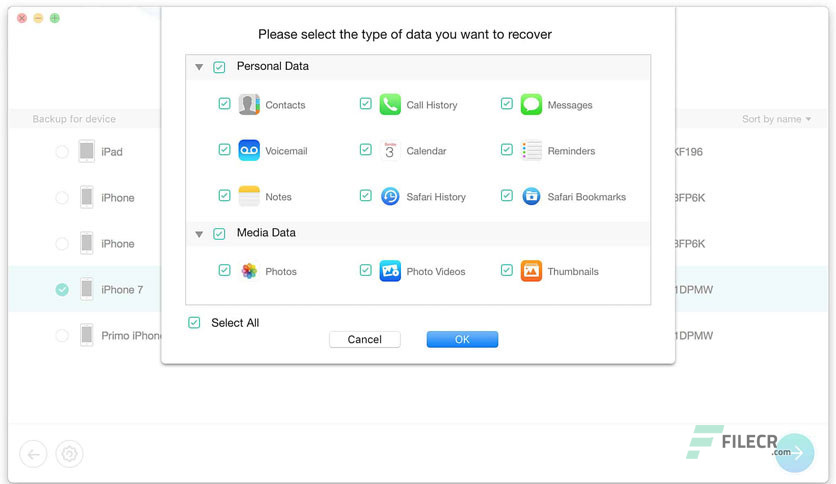This screenshot has width=836, height=484.
Task: Open settings via gear icon
Action: click(69, 454)
